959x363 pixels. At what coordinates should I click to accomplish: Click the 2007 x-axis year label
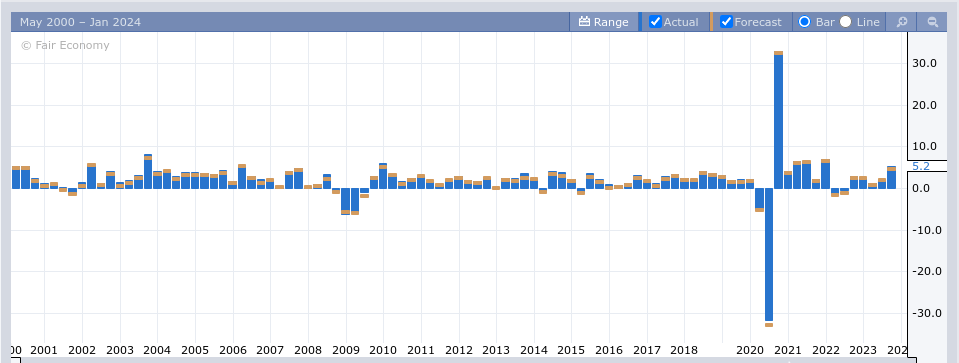click(270, 351)
